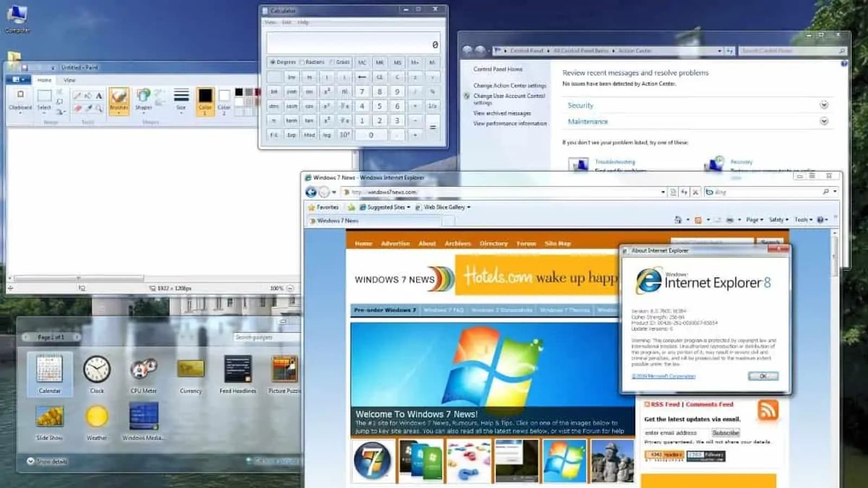Click the IE Home toolbar icon
This screenshot has width=868, height=488.
coord(678,220)
